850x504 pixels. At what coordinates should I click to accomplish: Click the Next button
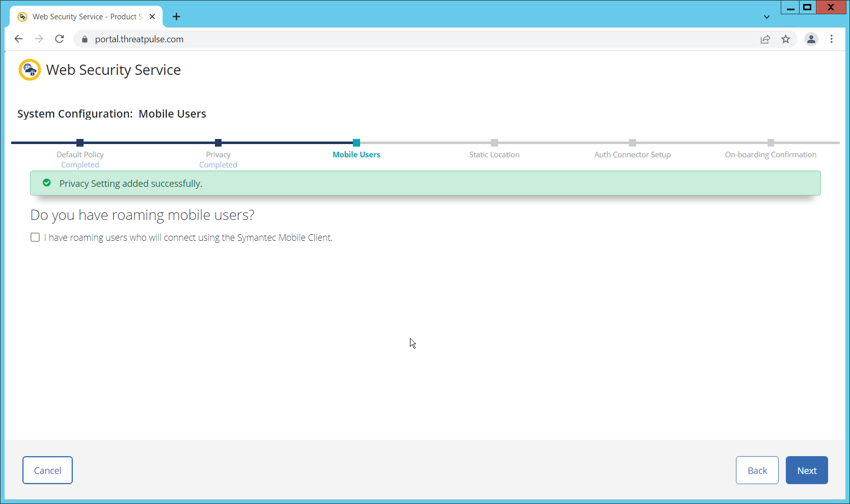tap(806, 470)
